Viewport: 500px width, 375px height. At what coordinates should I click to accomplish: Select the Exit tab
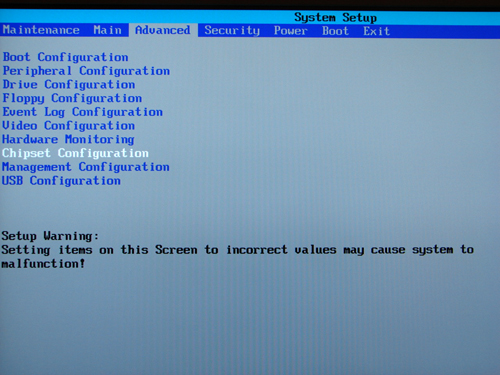377,31
